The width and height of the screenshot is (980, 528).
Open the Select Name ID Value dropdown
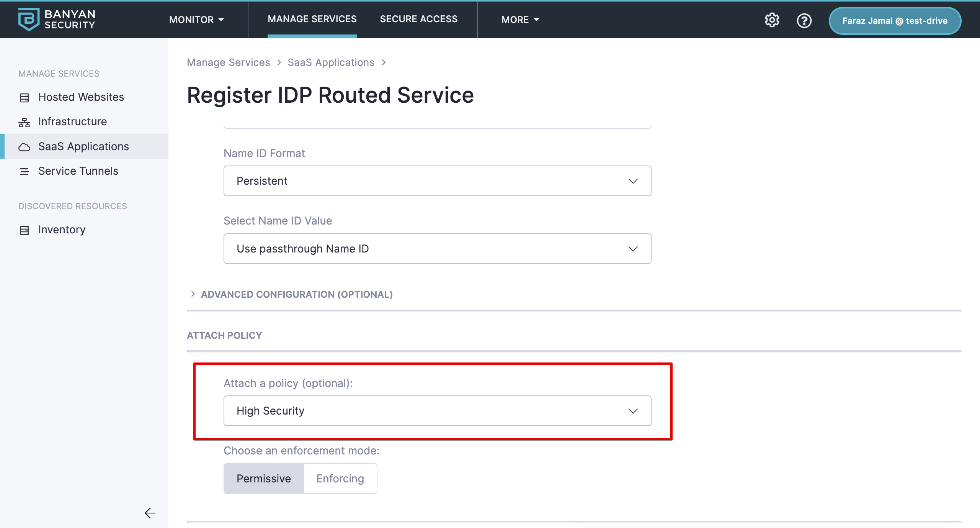click(x=437, y=249)
